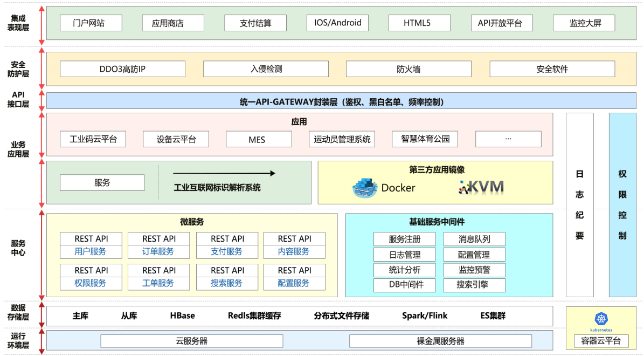Click the 安全防护层 layer label
644x356 pixels.
click(18, 69)
